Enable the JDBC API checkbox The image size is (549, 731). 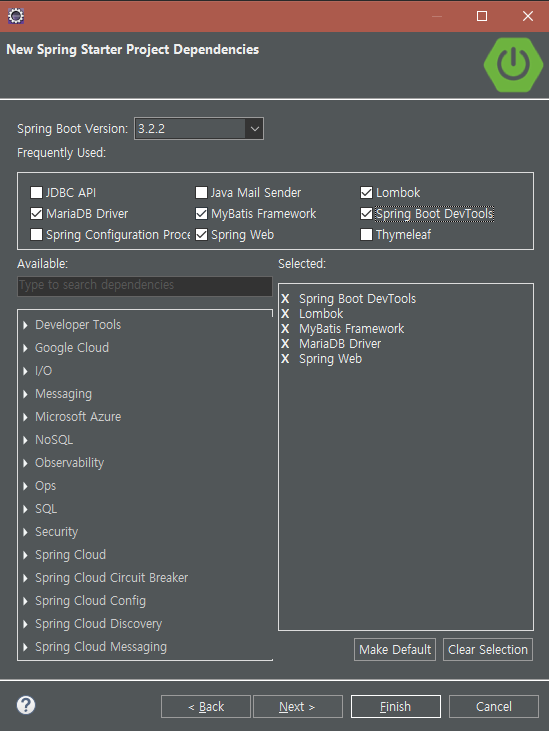click(36, 193)
